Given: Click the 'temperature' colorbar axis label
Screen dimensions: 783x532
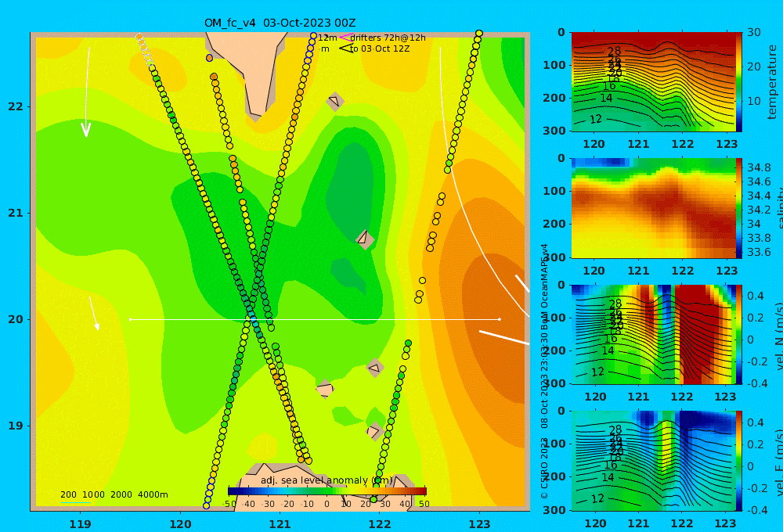Looking at the screenshot, I should pos(772,82).
